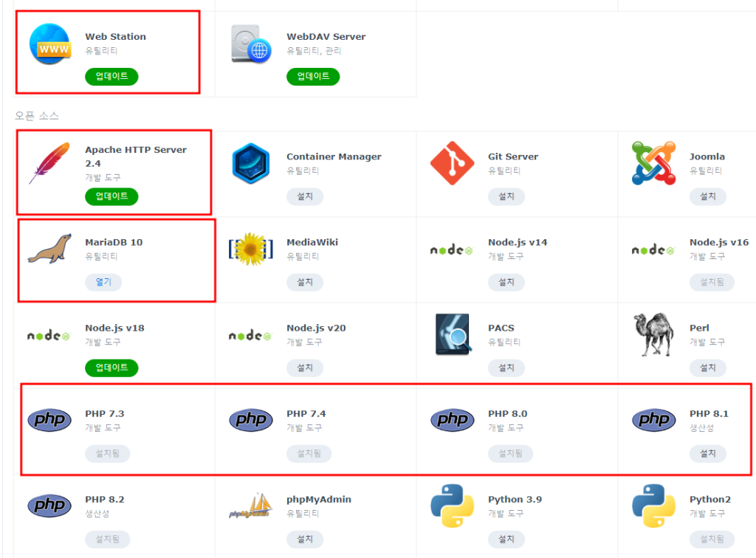
Task: Select the Joomla logo icon
Action: pos(654,163)
